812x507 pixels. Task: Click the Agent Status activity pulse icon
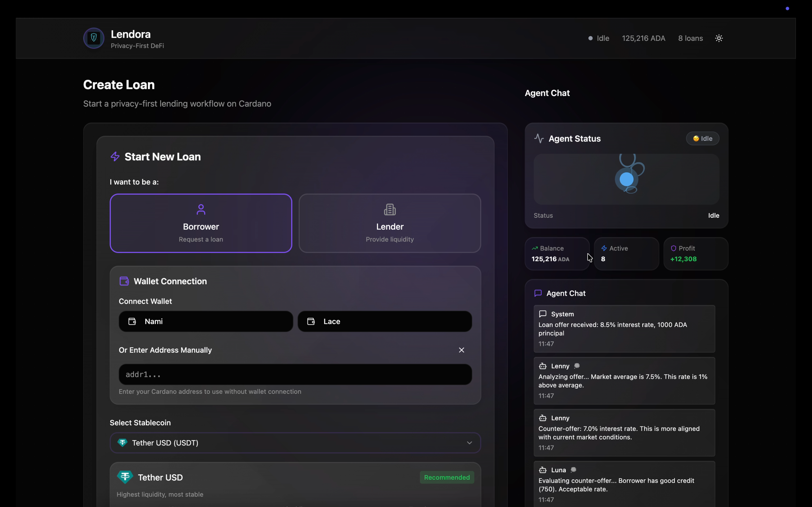(x=539, y=139)
